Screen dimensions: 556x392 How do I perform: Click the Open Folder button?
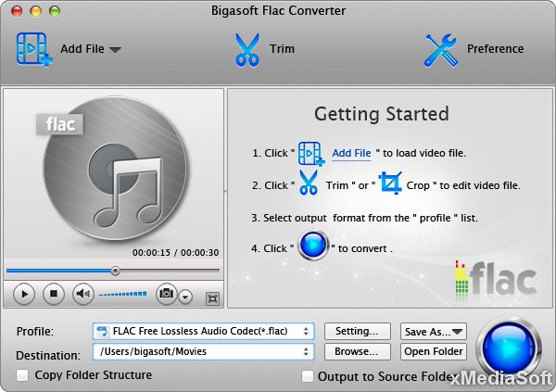coord(434,351)
